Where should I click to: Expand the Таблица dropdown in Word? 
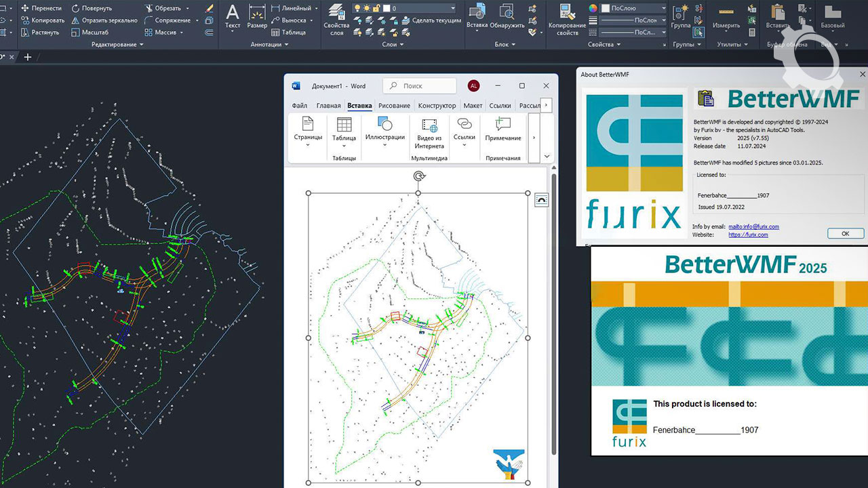tap(344, 144)
